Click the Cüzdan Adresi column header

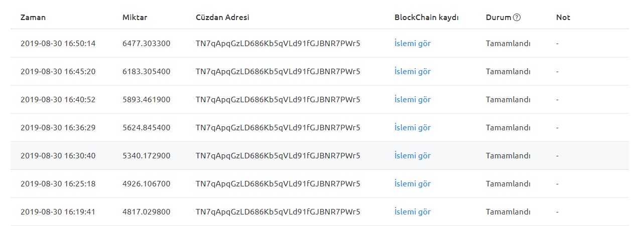[x=222, y=18]
